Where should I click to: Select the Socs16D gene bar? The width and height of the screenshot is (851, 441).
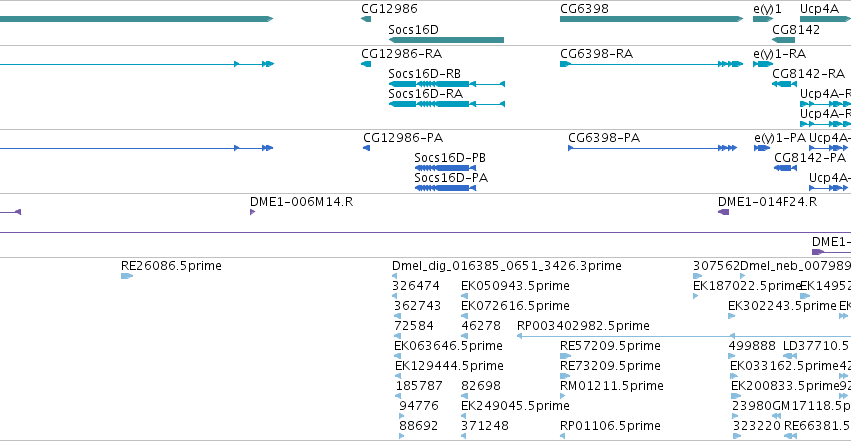tap(446, 40)
